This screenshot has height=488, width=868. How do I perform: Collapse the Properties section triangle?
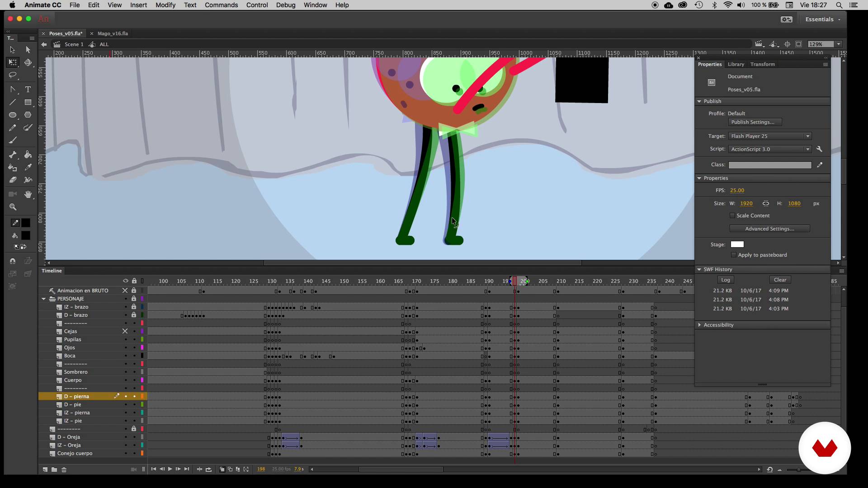pyautogui.click(x=699, y=178)
